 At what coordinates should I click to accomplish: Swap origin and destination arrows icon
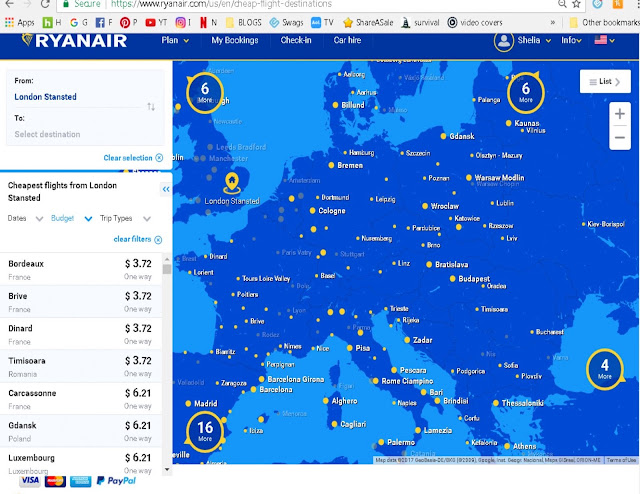click(151, 107)
